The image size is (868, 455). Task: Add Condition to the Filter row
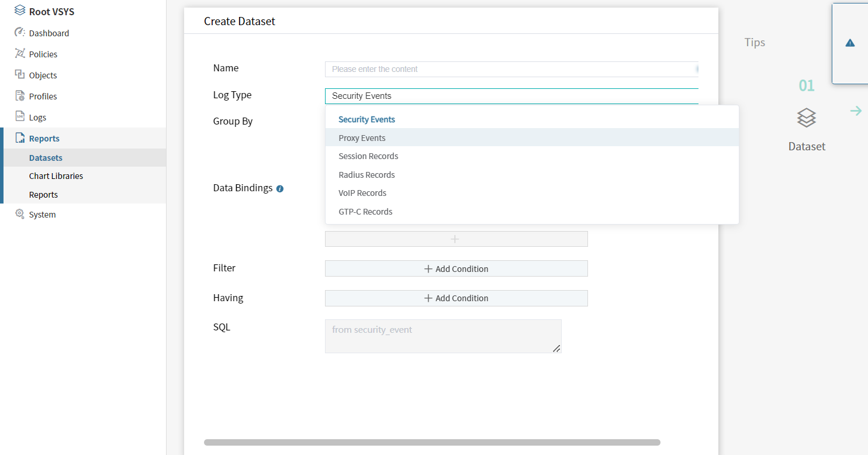pyautogui.click(x=456, y=269)
